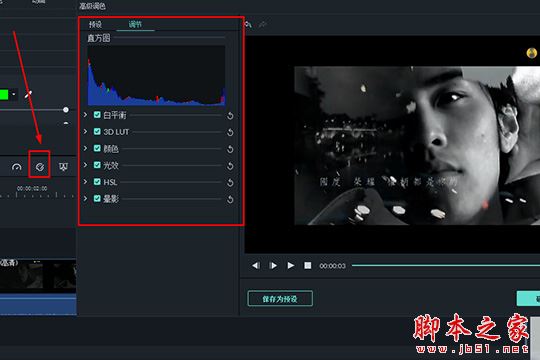Screen dimensions: 540x360
Task: Stop the video playback
Action: [308, 266]
